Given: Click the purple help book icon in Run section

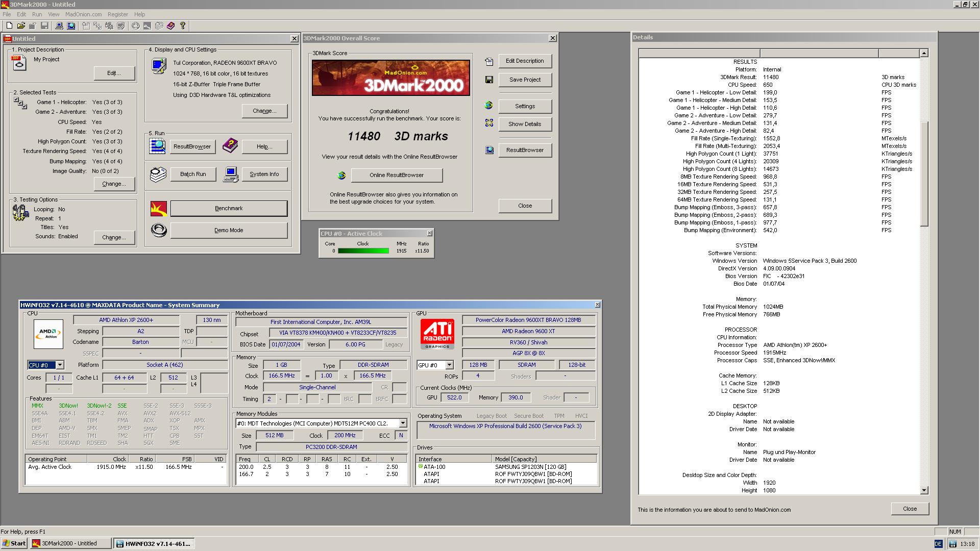Looking at the screenshot, I should [230, 145].
